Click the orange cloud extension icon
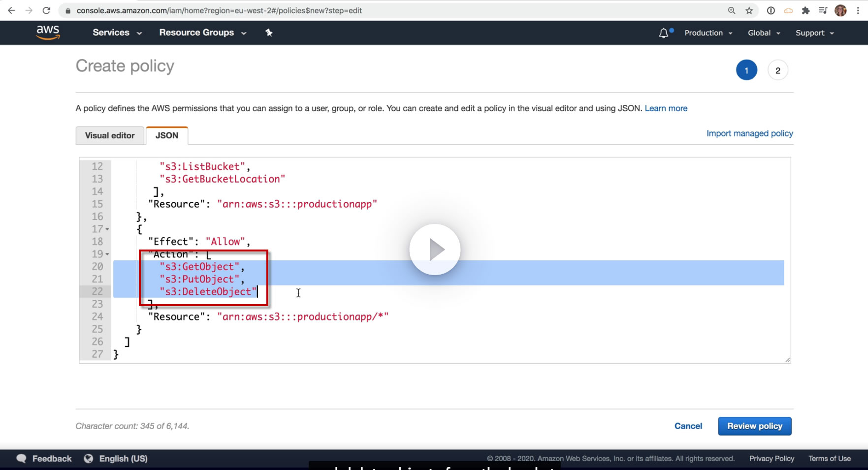868x470 pixels. (x=788, y=10)
